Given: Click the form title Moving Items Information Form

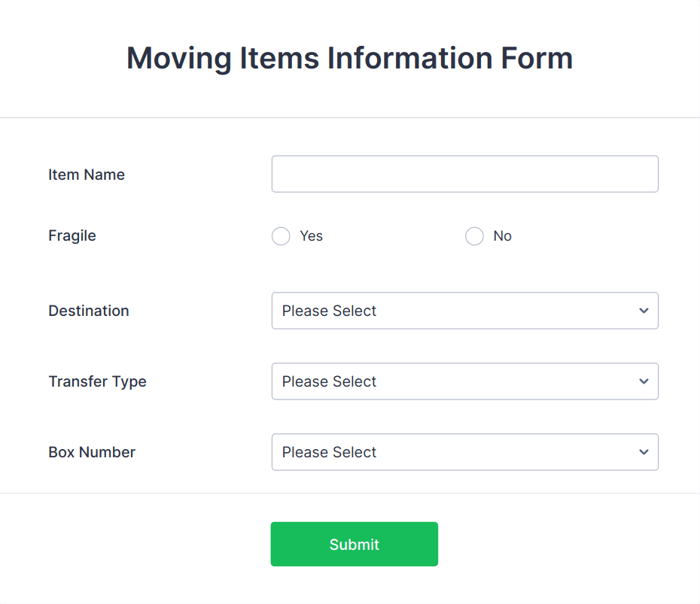Looking at the screenshot, I should [x=349, y=58].
